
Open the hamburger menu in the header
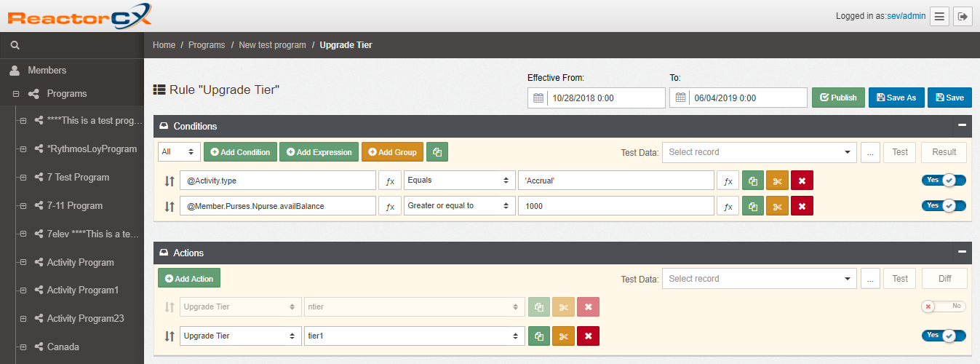coord(940,16)
